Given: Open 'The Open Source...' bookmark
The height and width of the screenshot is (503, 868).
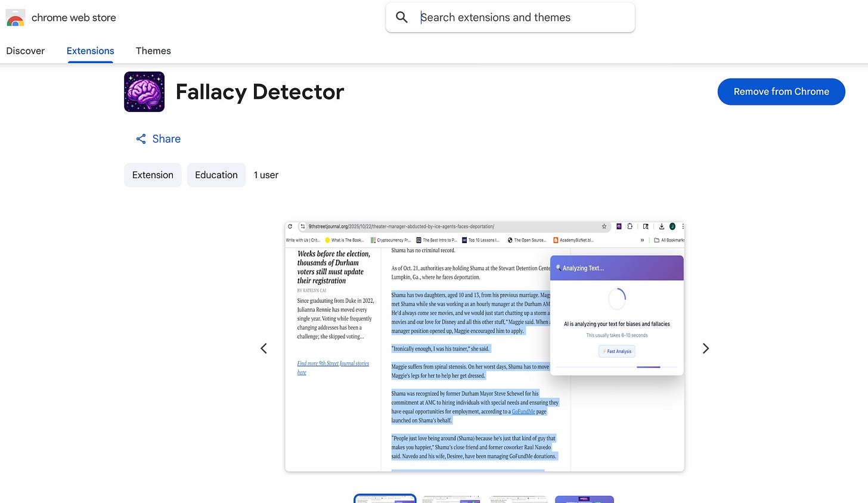Looking at the screenshot, I should pyautogui.click(x=526, y=240).
